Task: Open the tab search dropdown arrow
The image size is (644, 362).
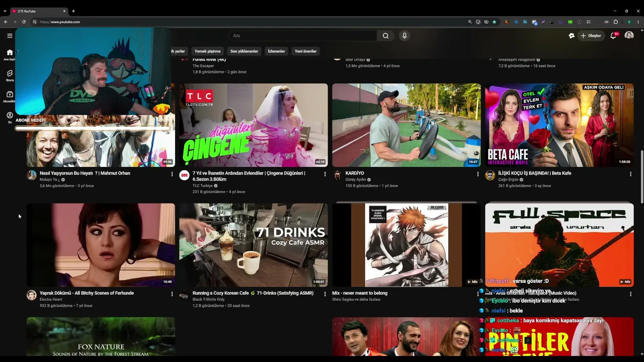Action: (x=5, y=11)
